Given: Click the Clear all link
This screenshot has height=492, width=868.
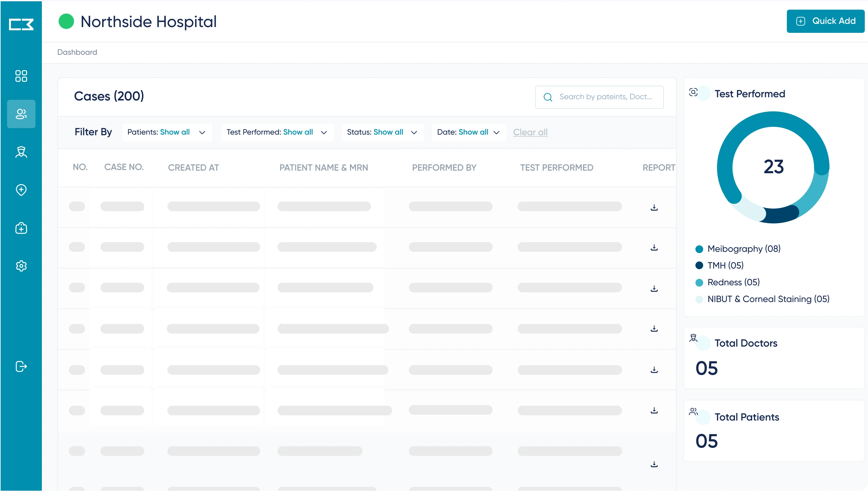Looking at the screenshot, I should 530,132.
